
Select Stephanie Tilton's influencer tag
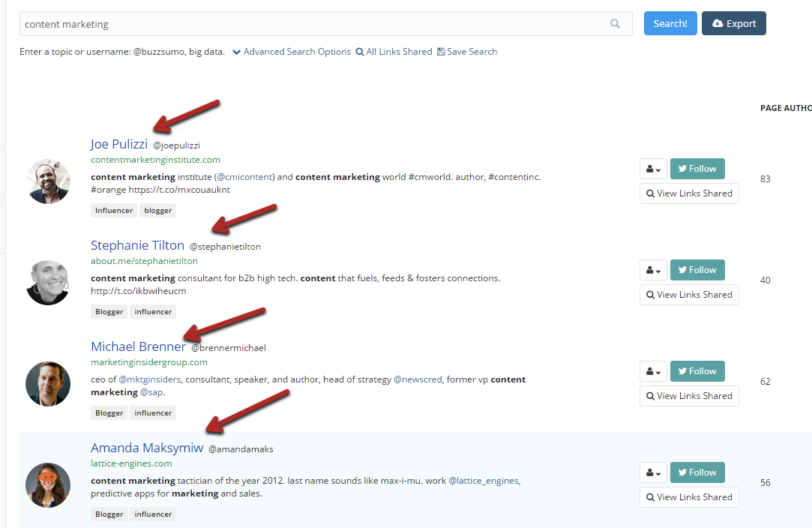(x=153, y=311)
